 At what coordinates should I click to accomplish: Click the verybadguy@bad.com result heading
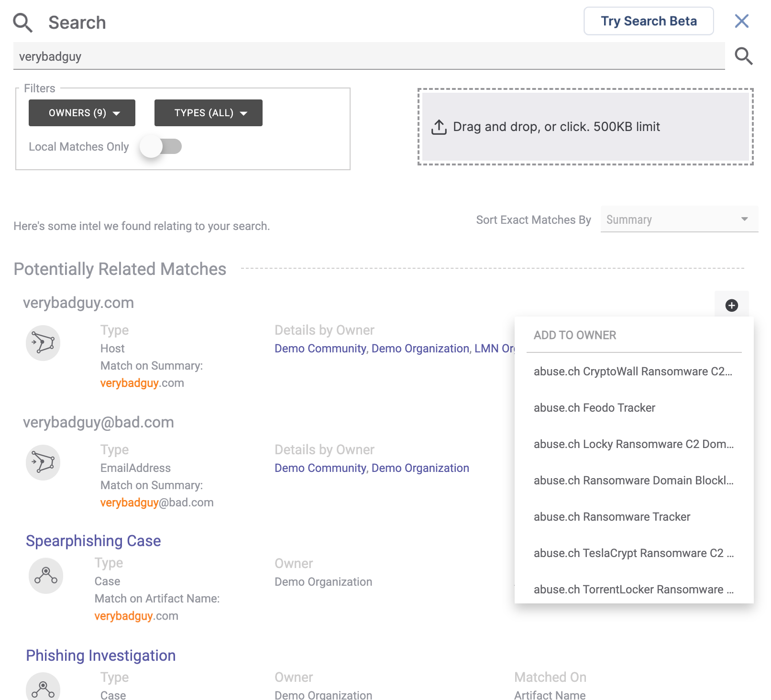point(99,422)
